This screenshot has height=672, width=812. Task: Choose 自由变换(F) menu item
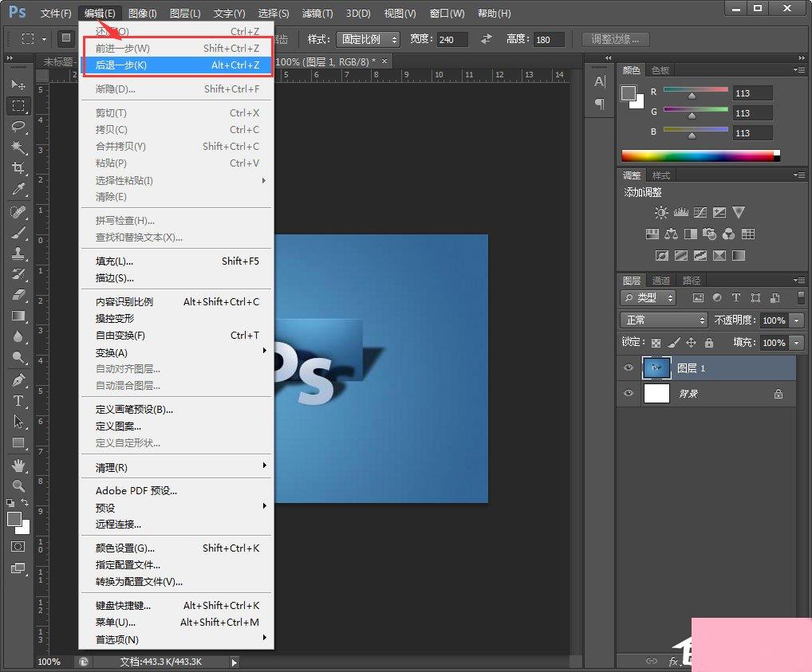[x=176, y=335]
